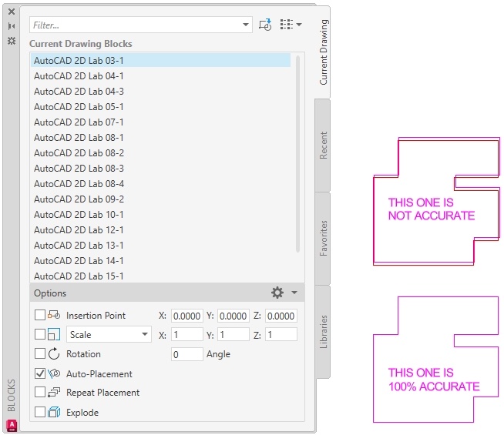Select block AutoCAD 2D Lab 03-1

pos(160,60)
